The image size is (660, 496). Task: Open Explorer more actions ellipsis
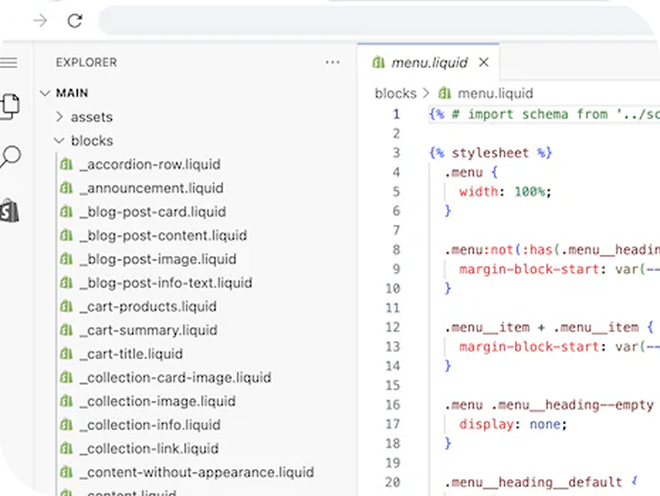coord(332,62)
